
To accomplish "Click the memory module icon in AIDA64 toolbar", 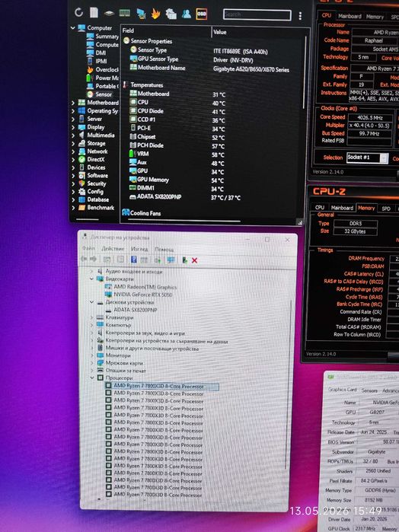I will pyautogui.click(x=125, y=13).
